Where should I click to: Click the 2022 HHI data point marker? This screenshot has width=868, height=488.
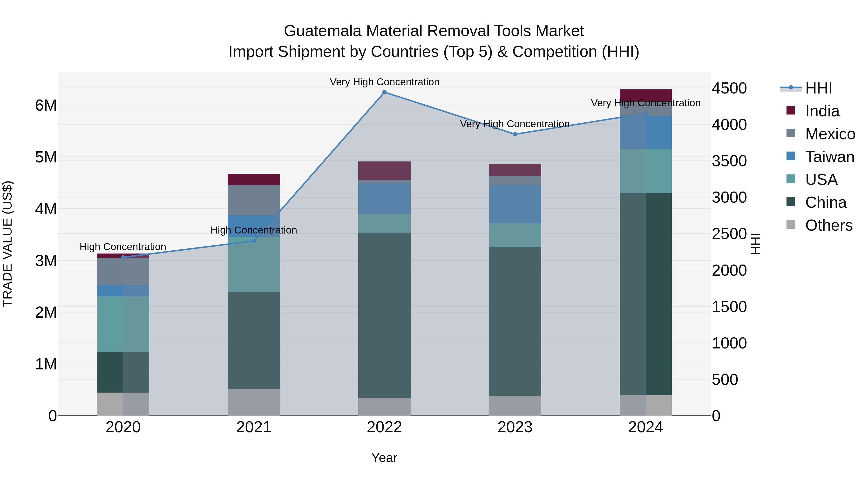pyautogui.click(x=385, y=92)
